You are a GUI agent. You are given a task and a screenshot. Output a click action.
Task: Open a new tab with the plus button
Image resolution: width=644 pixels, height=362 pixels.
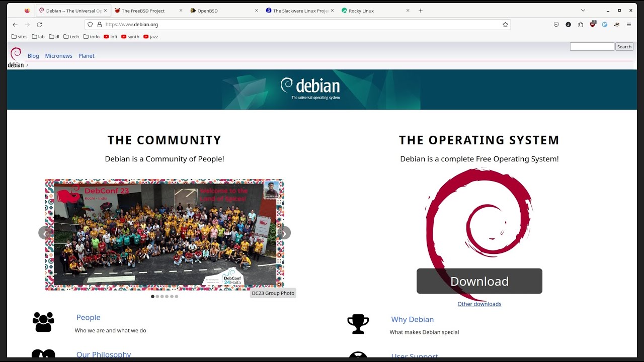point(421,11)
